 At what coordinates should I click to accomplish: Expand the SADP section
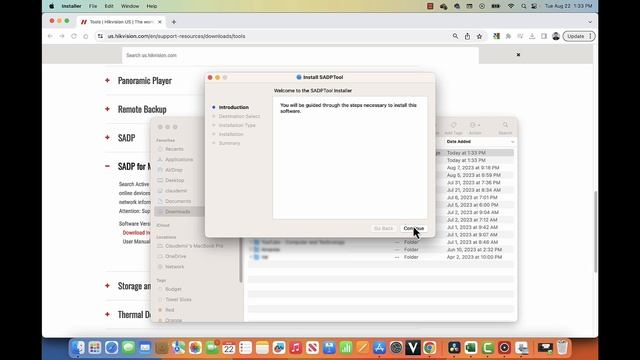107,138
